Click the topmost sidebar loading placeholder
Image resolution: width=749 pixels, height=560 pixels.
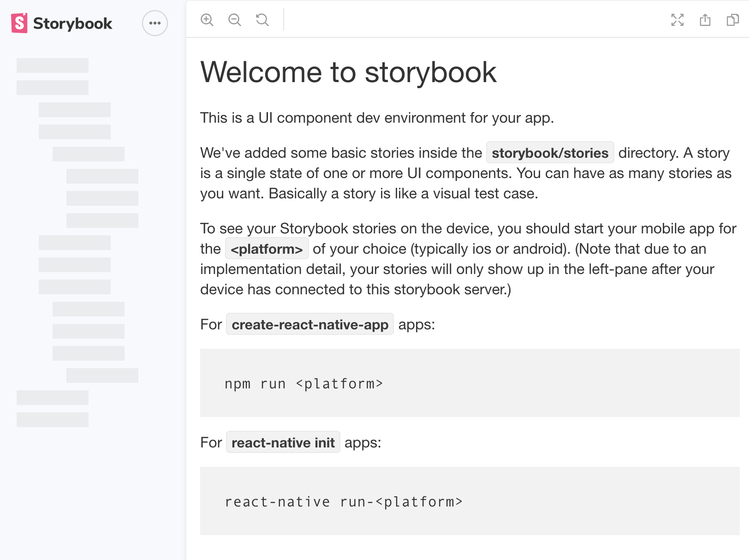(x=53, y=66)
